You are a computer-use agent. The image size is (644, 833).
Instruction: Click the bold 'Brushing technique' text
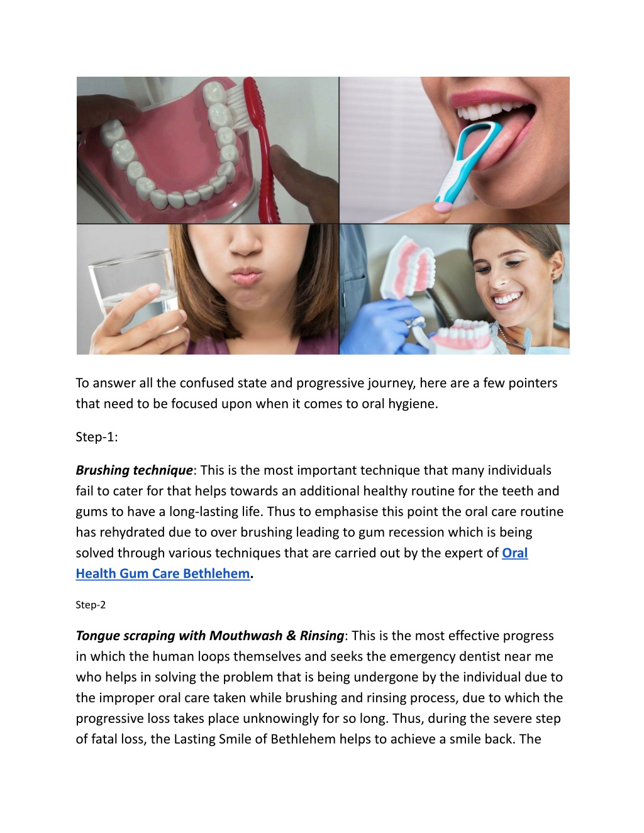(134, 470)
